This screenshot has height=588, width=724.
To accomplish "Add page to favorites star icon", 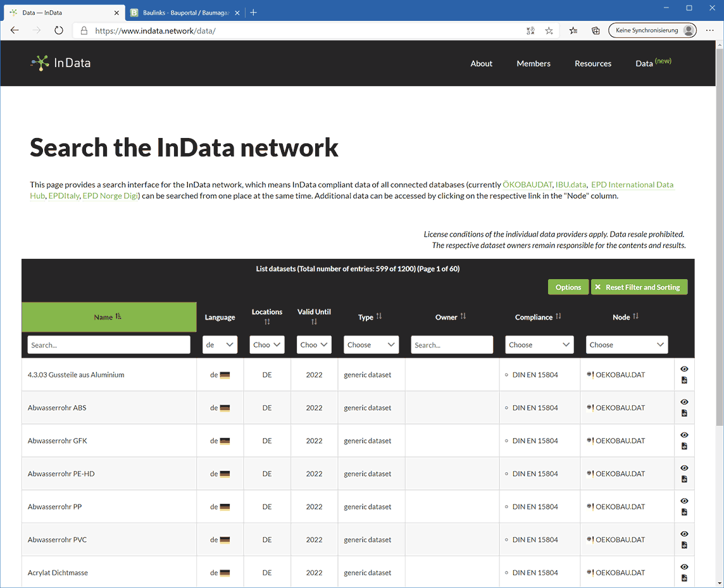I will [x=549, y=30].
